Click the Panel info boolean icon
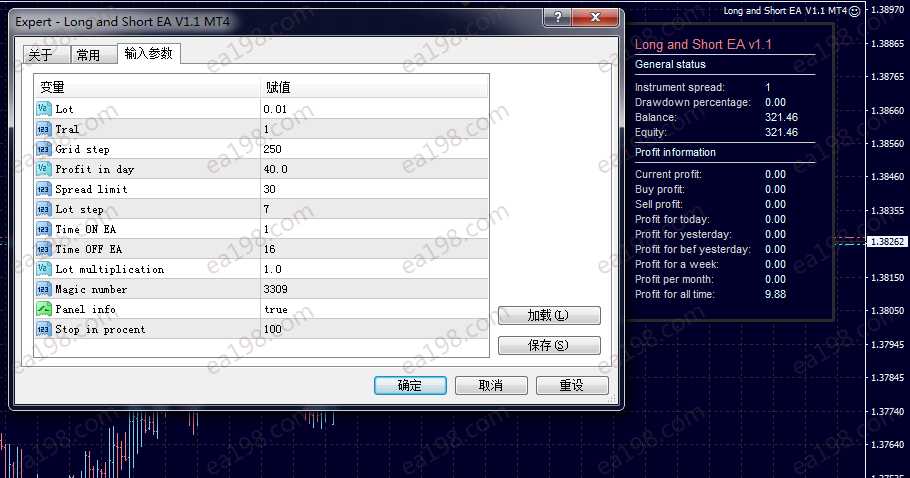This screenshot has width=910, height=478. tap(44, 309)
